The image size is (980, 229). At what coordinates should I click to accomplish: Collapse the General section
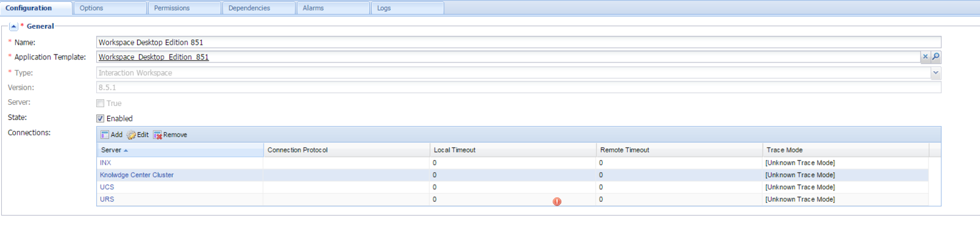13,26
